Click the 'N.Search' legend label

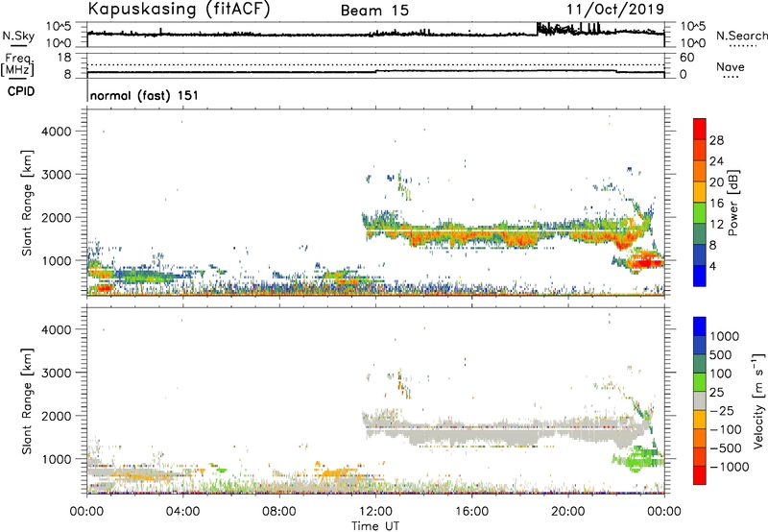pyautogui.click(x=741, y=36)
